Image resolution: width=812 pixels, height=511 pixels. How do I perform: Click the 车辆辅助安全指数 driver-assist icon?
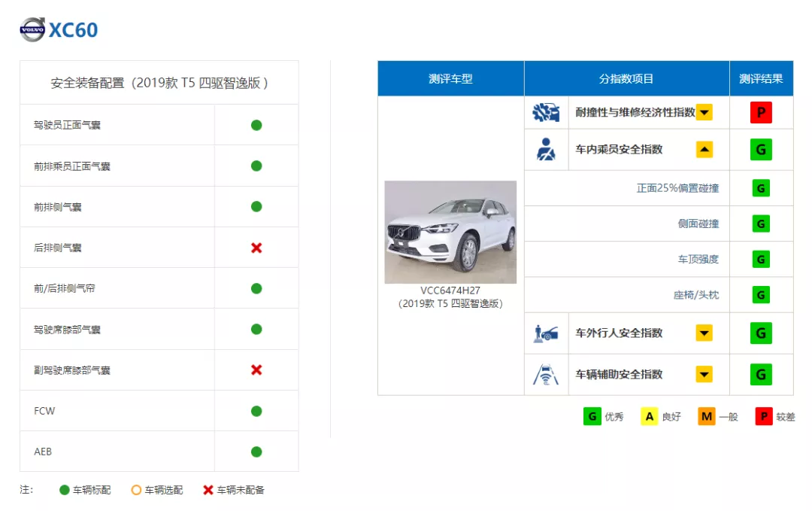click(x=547, y=374)
